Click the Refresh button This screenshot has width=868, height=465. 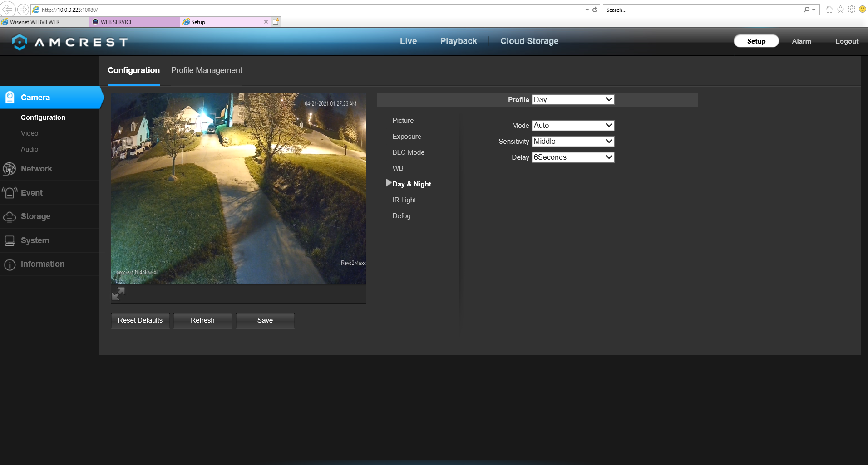point(202,320)
